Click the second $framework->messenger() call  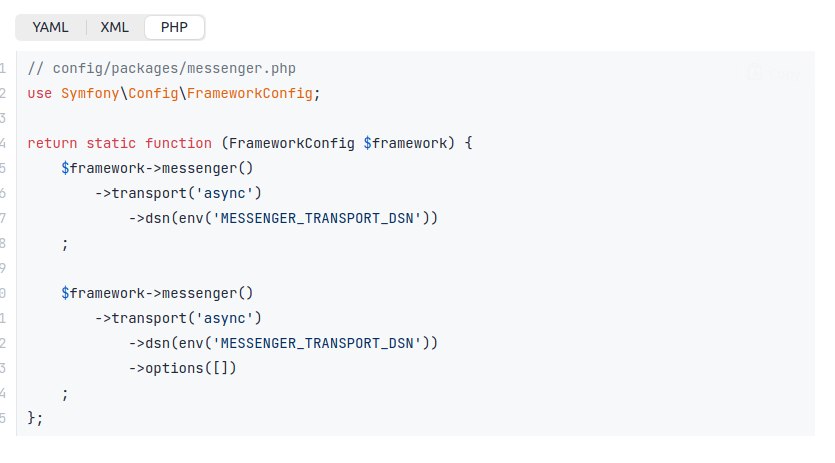tap(157, 293)
